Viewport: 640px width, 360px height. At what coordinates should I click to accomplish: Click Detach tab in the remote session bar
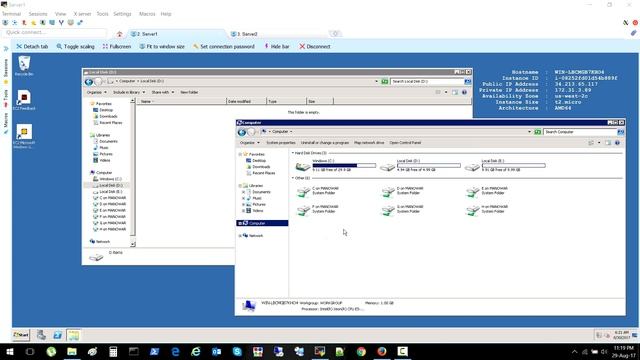click(32, 47)
